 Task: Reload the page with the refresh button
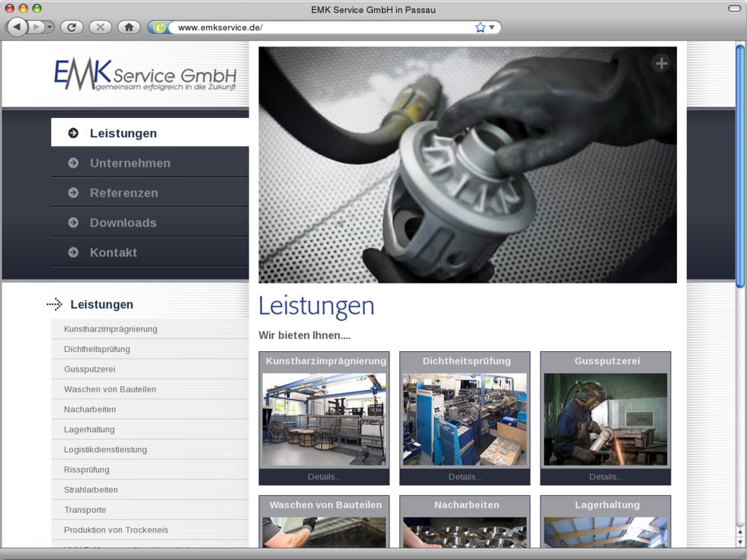[72, 27]
